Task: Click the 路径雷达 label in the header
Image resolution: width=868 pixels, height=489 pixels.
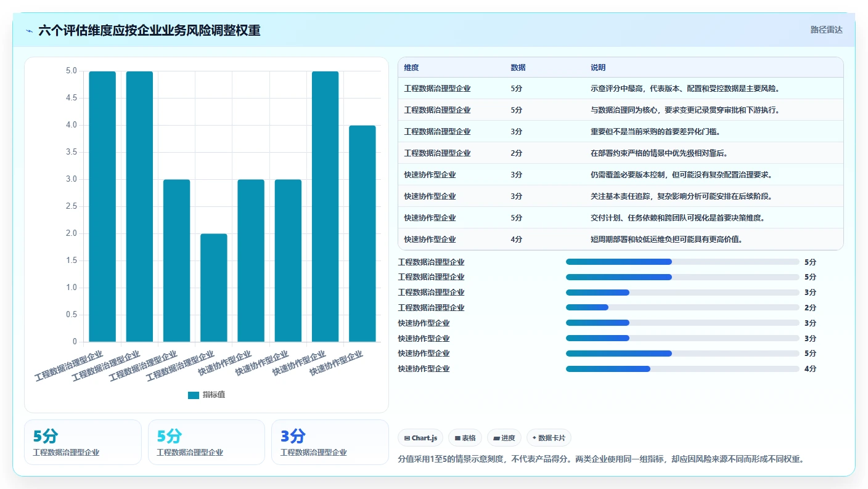Action: [826, 30]
